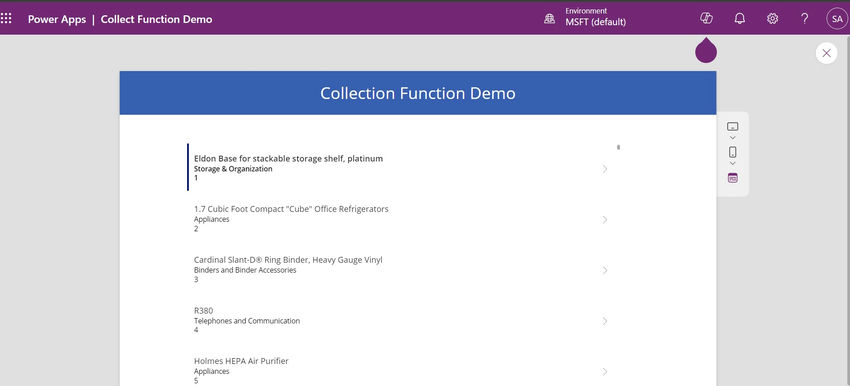Click Telephones and Communication text
This screenshot has width=850, height=386.
point(247,321)
